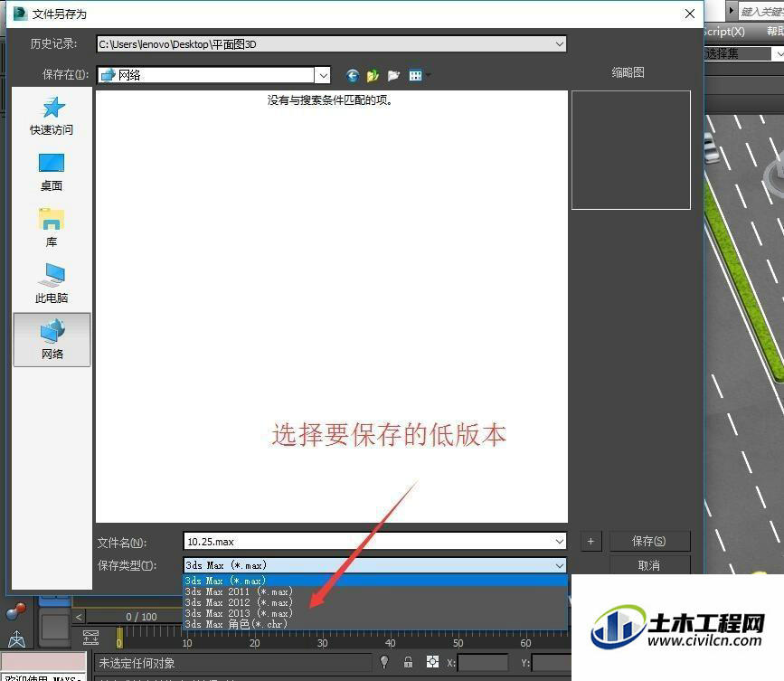Create a new folder in the save dialog
The width and height of the screenshot is (784, 681).
[393, 75]
